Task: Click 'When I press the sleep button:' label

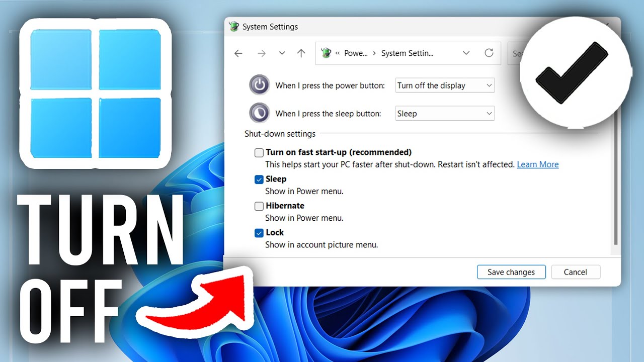Action: click(328, 114)
